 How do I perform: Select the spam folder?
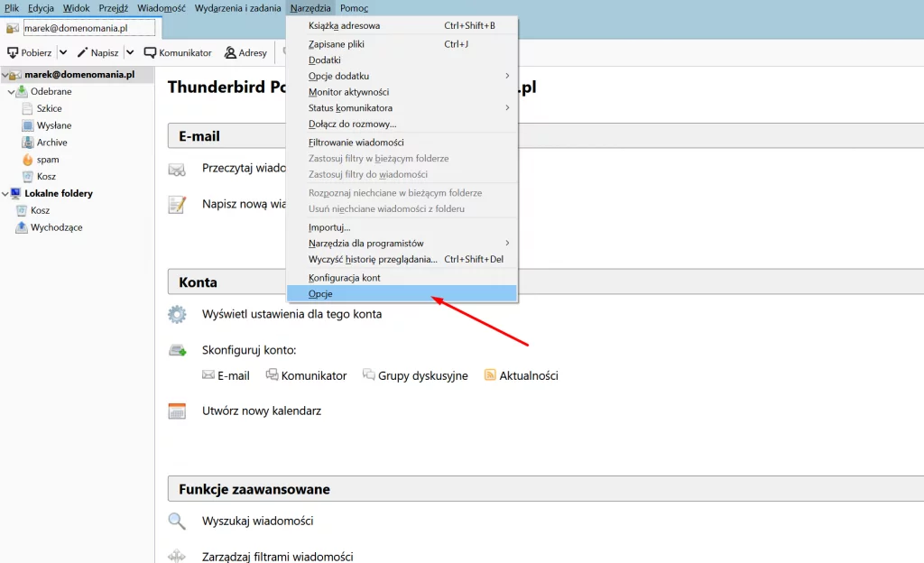coord(47,160)
